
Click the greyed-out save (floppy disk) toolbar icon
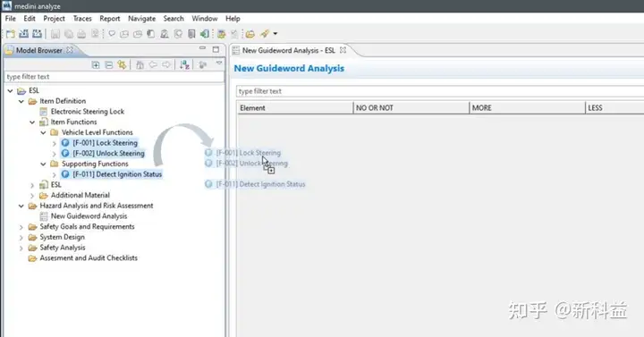55,34
